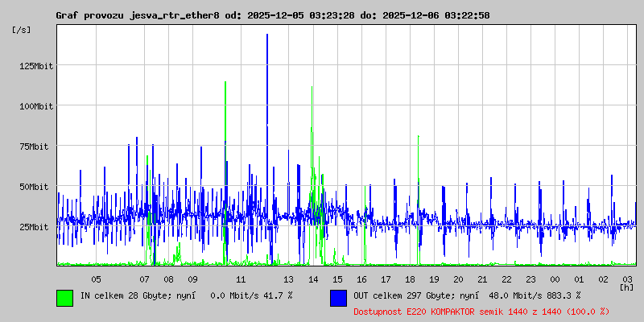
Task: Click the 25Mbit y-axis label
Action: point(36,227)
